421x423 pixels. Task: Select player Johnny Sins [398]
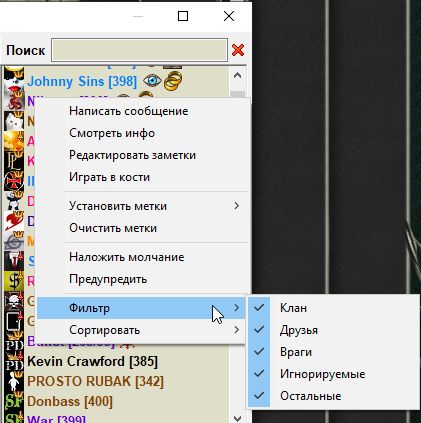pyautogui.click(x=82, y=81)
